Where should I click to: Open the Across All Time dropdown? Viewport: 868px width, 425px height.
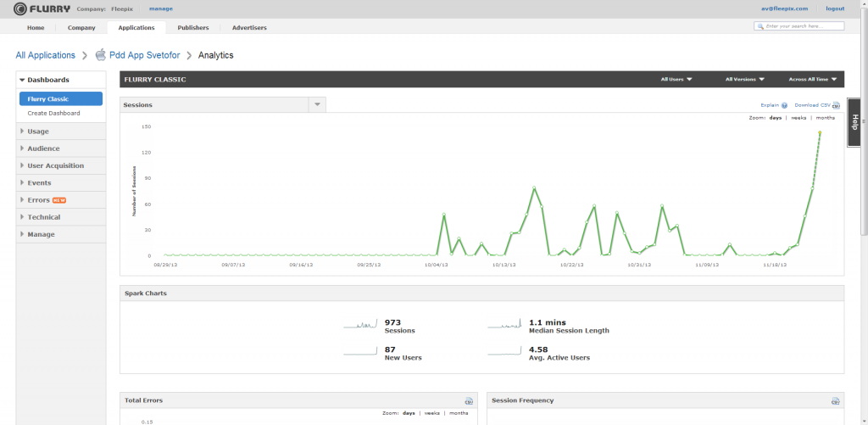pos(812,79)
